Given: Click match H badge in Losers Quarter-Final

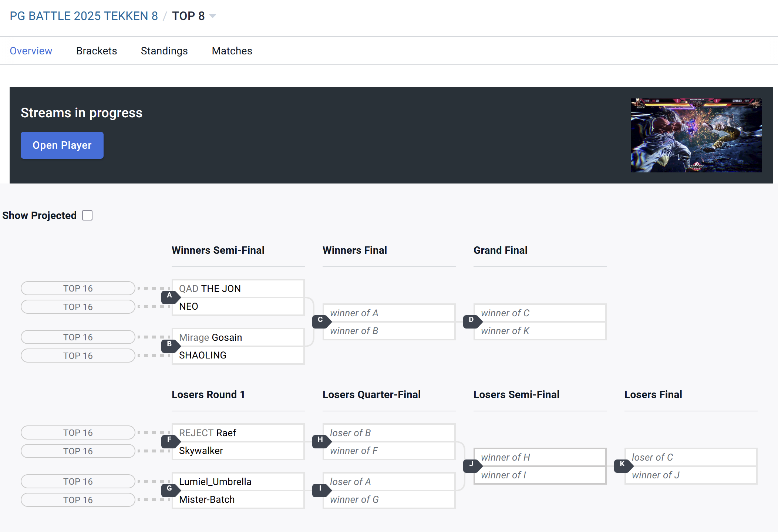Looking at the screenshot, I should 320,440.
